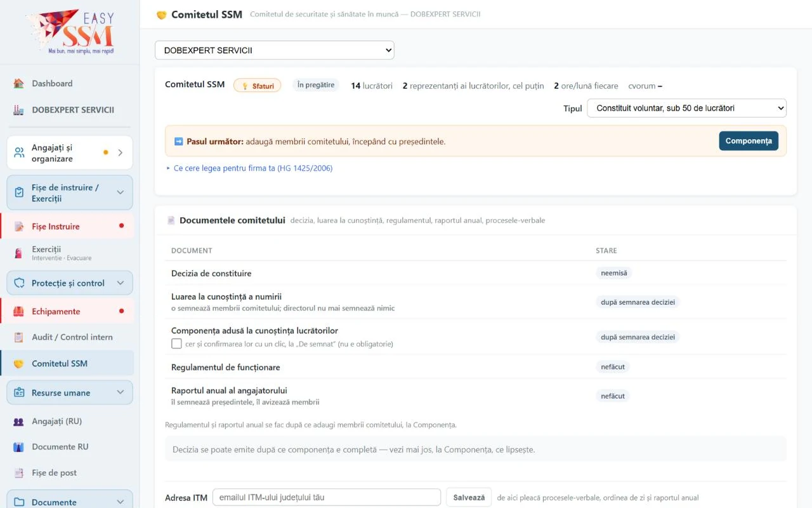The image size is (812, 508).
Task: Click the building icon beside DOBEXPERT SERVICII
Action: click(x=19, y=110)
